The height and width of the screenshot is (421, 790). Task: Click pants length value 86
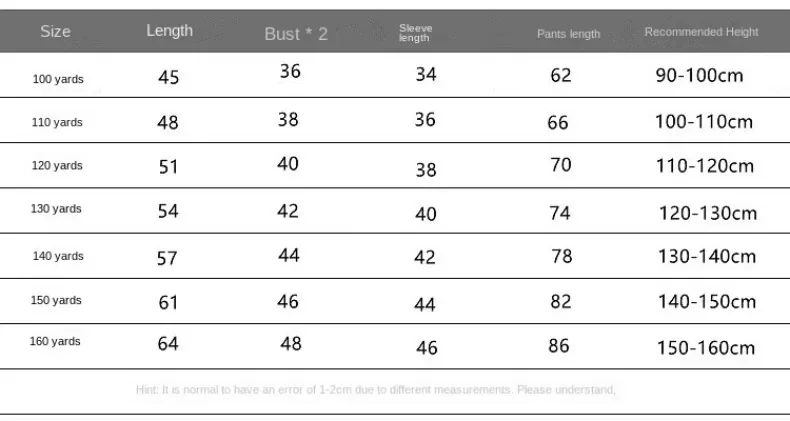(559, 346)
